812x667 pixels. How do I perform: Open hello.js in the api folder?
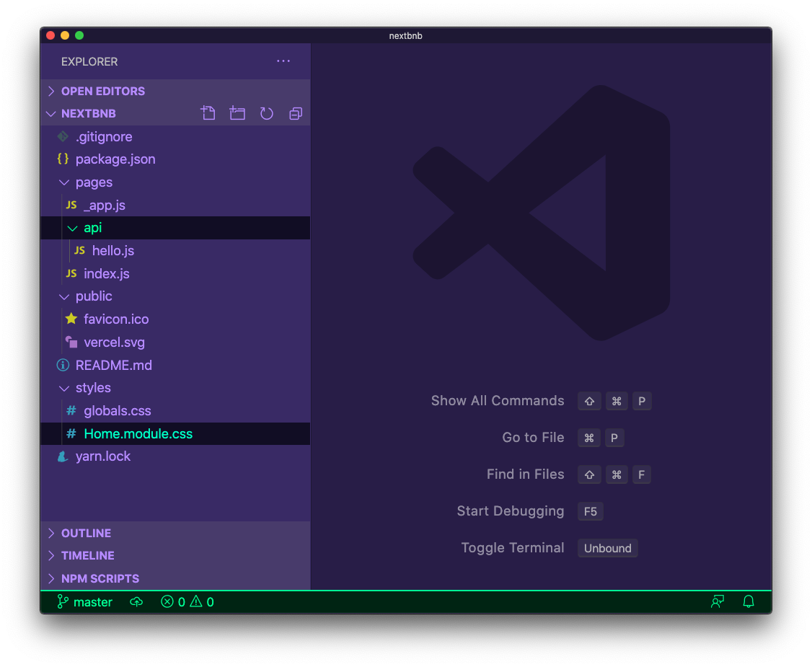pos(112,251)
